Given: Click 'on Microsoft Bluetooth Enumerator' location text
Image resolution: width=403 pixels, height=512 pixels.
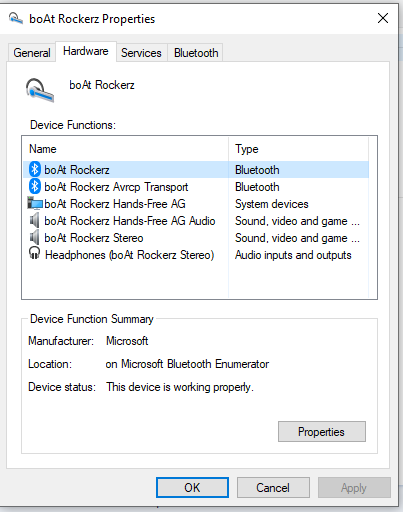Looking at the screenshot, I should click(187, 364).
